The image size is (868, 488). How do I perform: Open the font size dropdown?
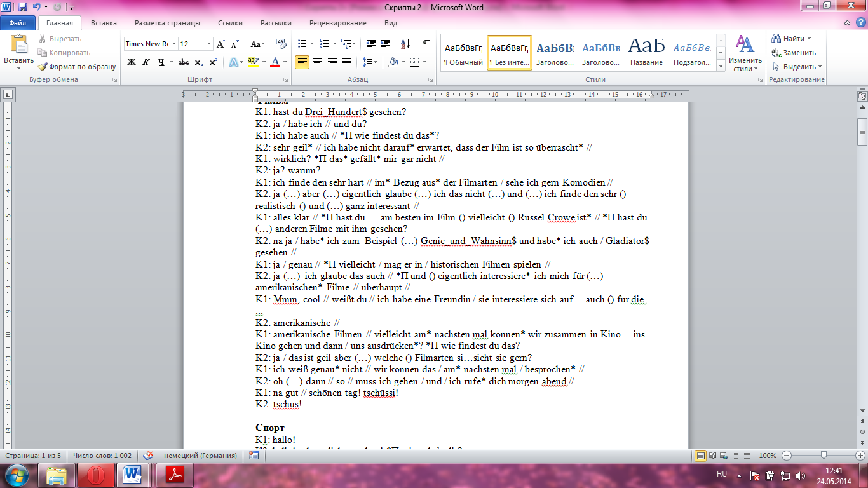coord(209,44)
